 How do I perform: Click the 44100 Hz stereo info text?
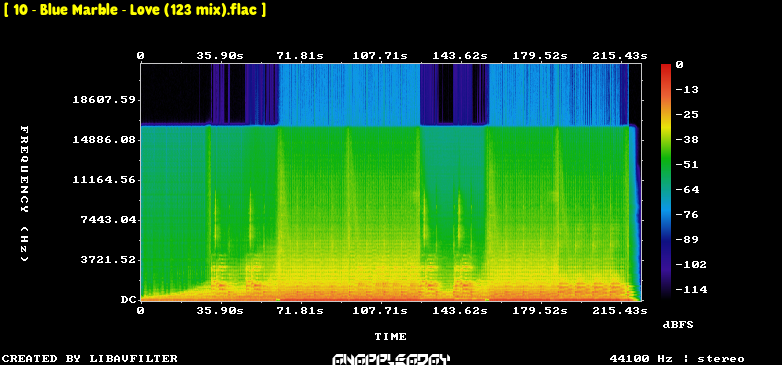(677, 359)
